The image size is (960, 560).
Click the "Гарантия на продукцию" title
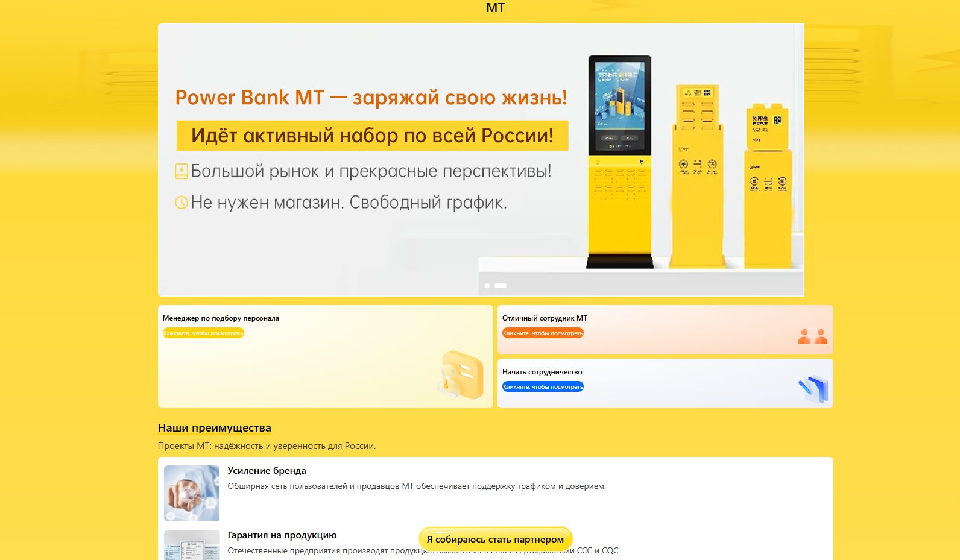282,535
